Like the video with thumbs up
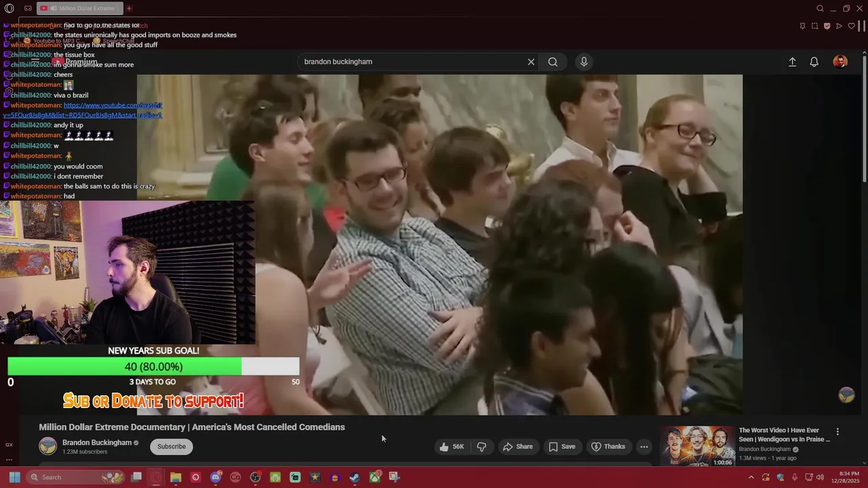 point(451,447)
